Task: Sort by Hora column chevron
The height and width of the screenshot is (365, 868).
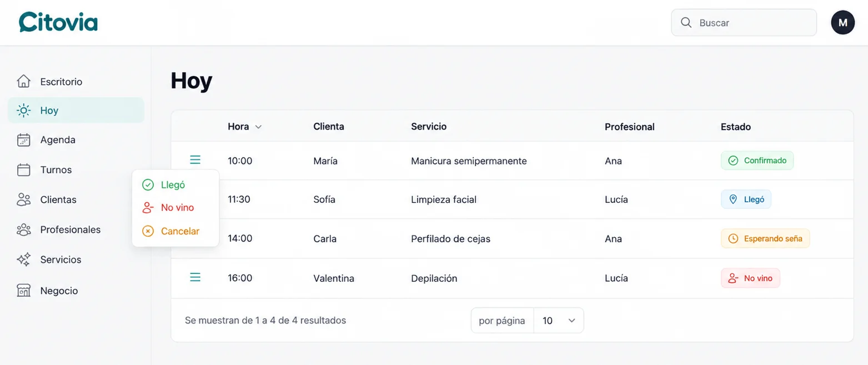Action: (x=258, y=127)
